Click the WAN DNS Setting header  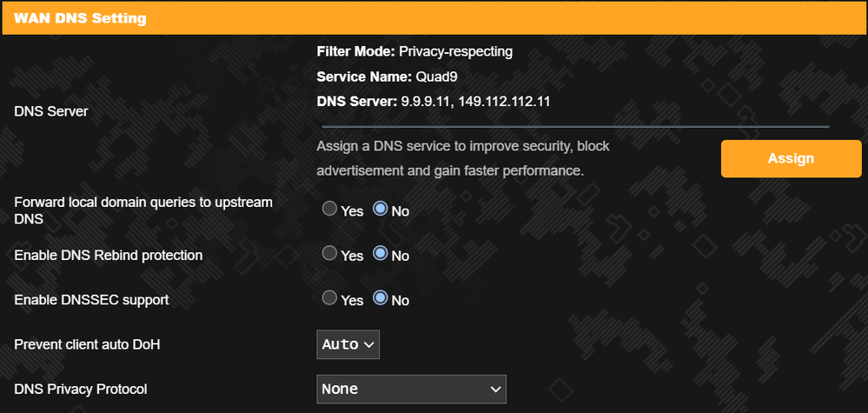coord(80,17)
